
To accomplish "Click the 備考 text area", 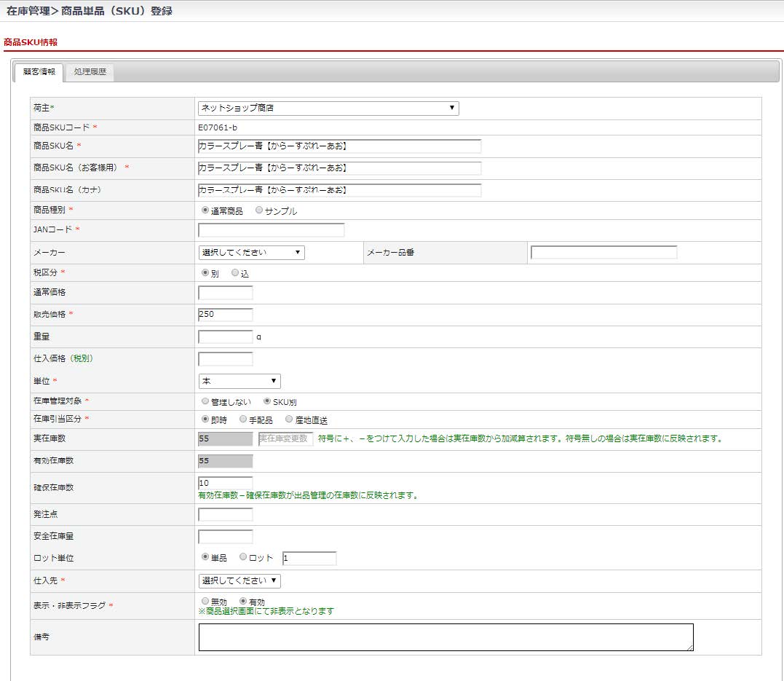I will (446, 637).
